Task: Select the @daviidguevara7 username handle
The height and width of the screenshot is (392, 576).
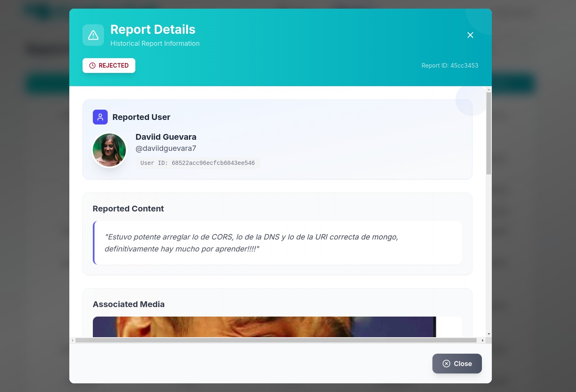Action: [x=166, y=148]
